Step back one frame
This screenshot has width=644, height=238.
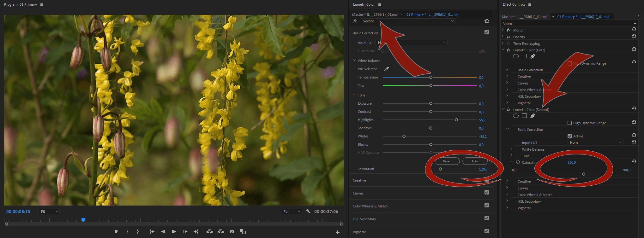click(x=163, y=232)
